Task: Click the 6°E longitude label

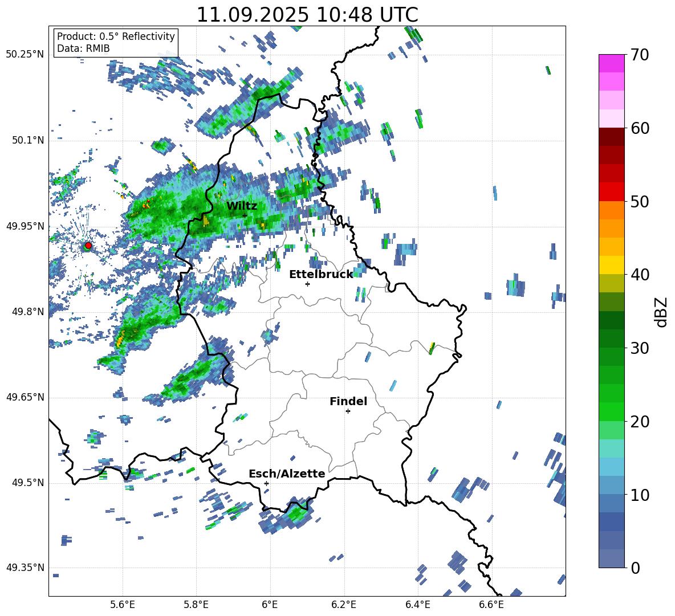Action: pyautogui.click(x=270, y=605)
